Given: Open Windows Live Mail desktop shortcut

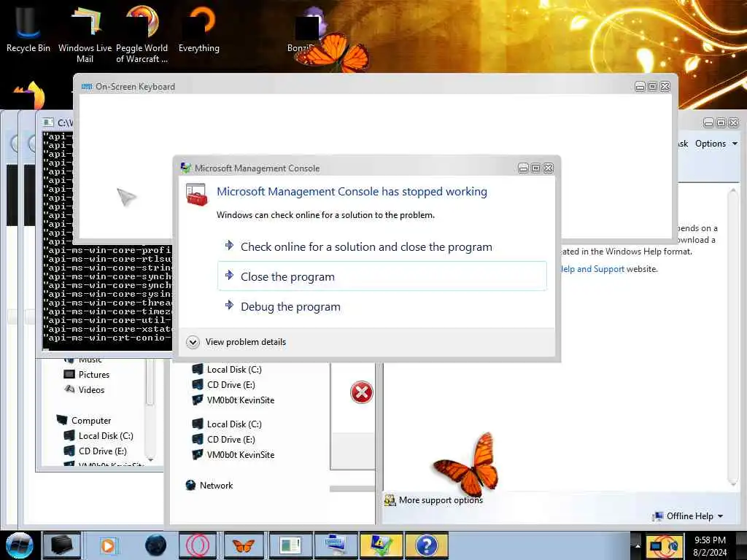Looking at the screenshot, I should click(x=85, y=34).
